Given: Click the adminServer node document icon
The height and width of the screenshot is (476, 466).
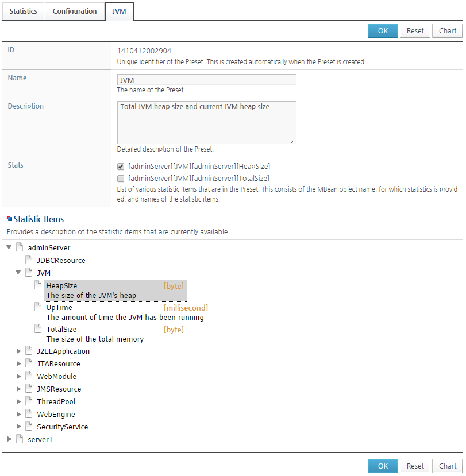Looking at the screenshot, I should [20, 247].
